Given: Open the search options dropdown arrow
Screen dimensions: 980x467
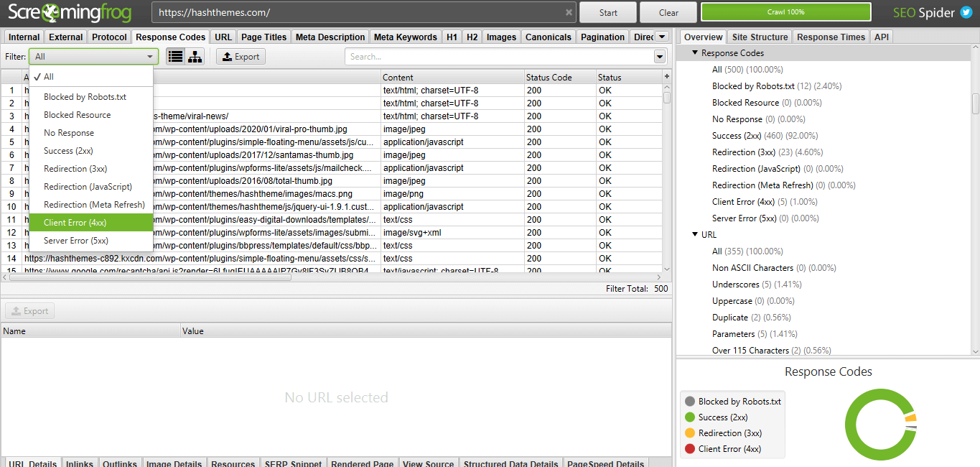Looking at the screenshot, I should coord(660,57).
